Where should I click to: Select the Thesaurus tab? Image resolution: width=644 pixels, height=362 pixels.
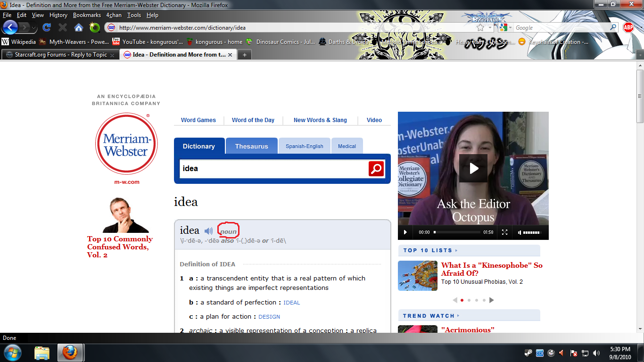tap(252, 146)
